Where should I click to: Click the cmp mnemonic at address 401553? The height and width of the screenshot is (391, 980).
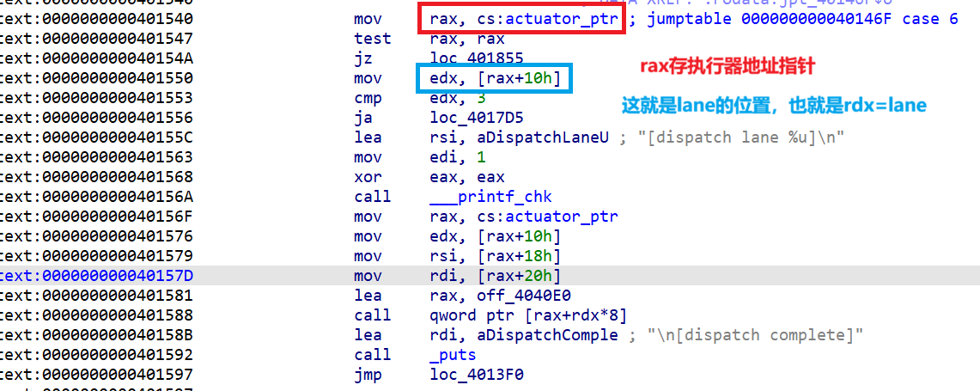368,98
